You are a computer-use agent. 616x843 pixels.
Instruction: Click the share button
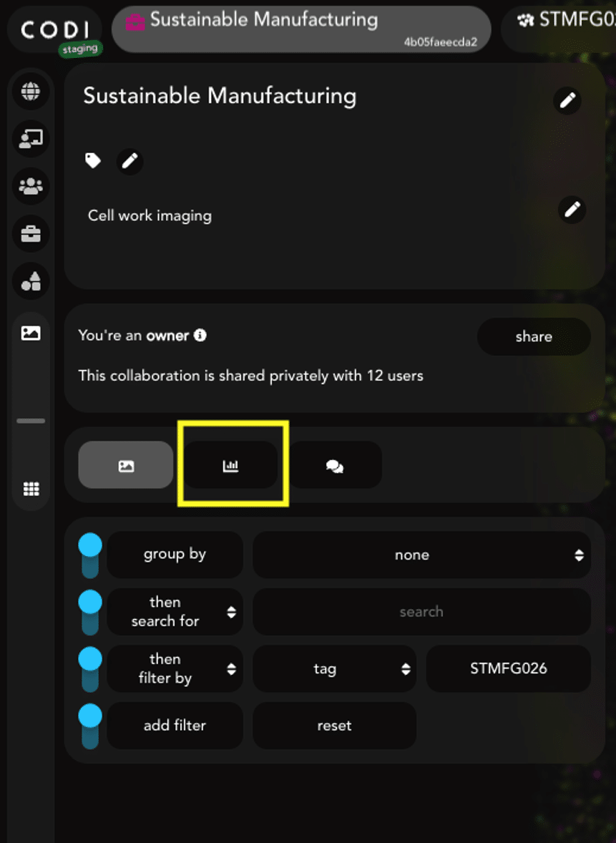[534, 336]
